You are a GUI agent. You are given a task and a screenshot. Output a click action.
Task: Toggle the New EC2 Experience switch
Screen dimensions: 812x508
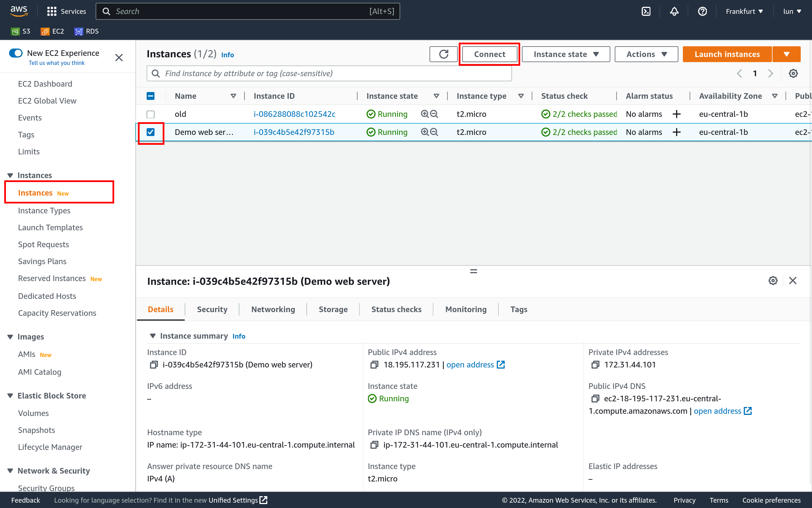pos(16,53)
